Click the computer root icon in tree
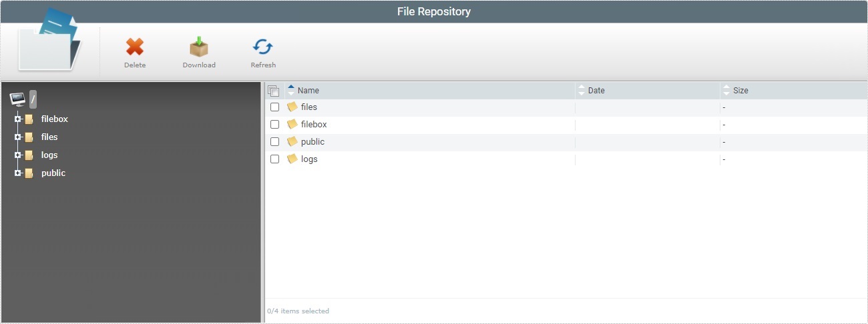868x324 pixels. click(x=18, y=100)
